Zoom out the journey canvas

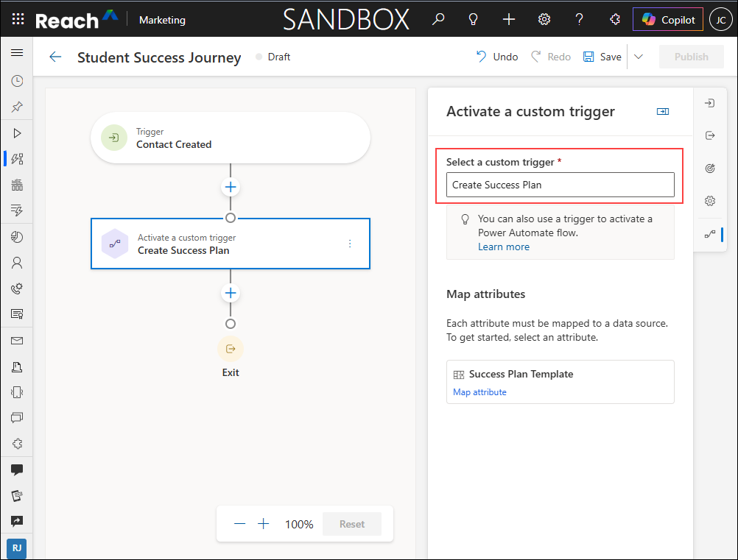(x=239, y=524)
